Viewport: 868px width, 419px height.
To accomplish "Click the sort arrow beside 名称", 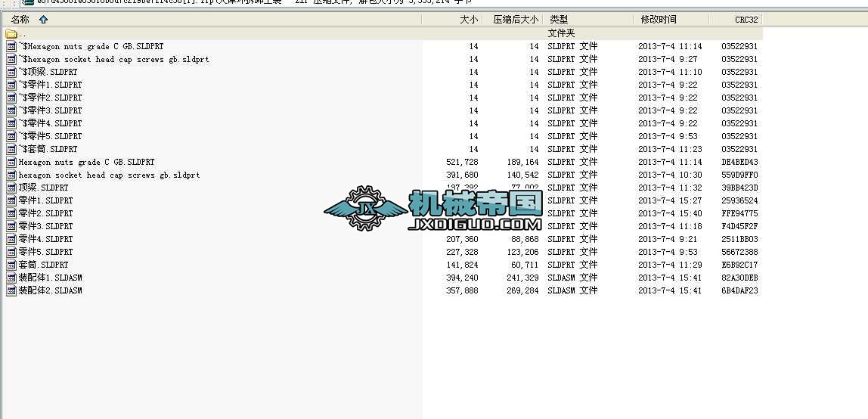I will (x=44, y=20).
